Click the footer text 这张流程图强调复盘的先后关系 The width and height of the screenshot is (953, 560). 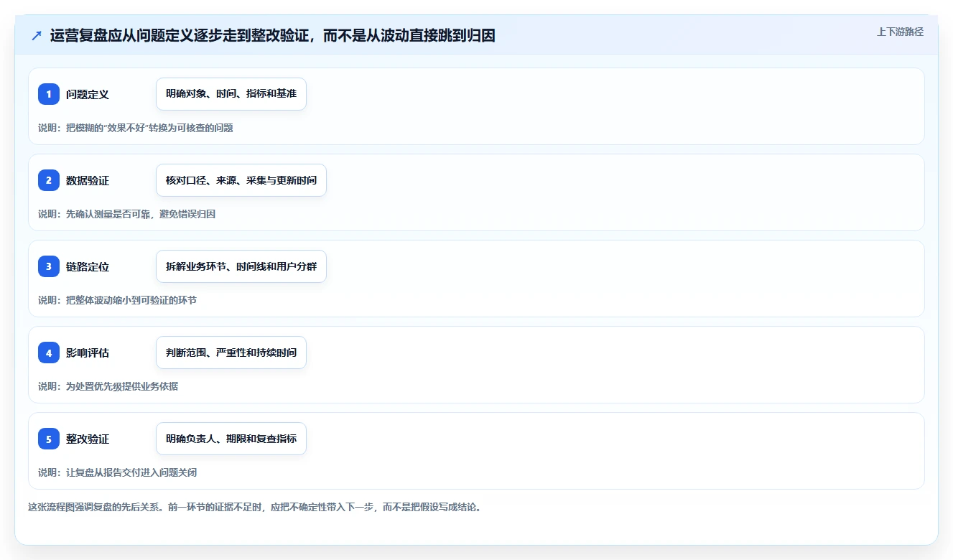(254, 507)
